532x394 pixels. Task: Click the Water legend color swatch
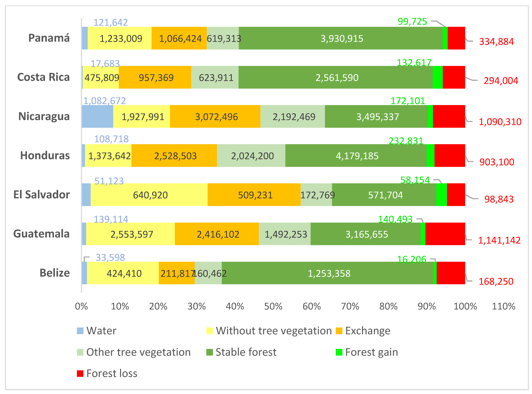[x=80, y=331]
